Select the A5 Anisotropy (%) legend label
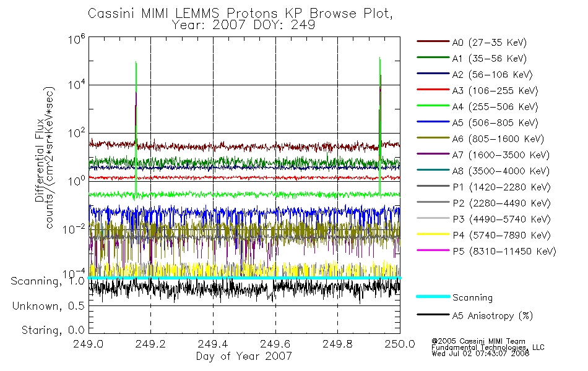588x371 pixels. click(493, 316)
